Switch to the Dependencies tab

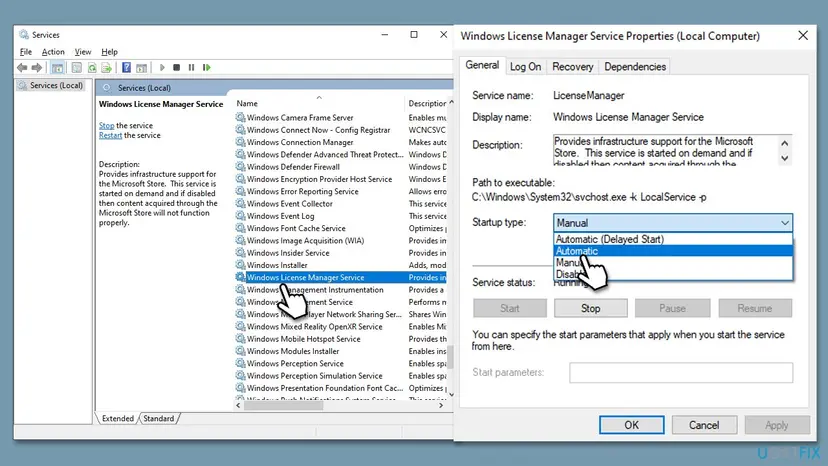click(x=635, y=67)
